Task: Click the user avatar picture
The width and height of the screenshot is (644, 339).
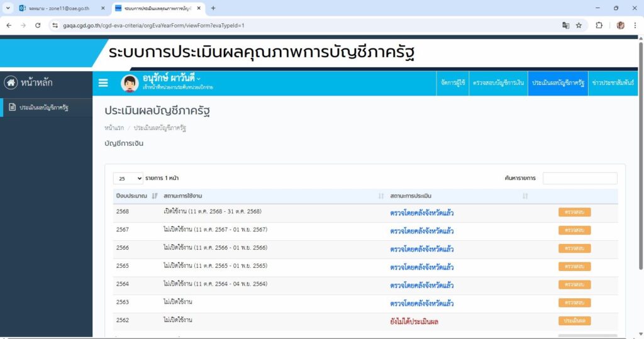Action: (x=130, y=83)
